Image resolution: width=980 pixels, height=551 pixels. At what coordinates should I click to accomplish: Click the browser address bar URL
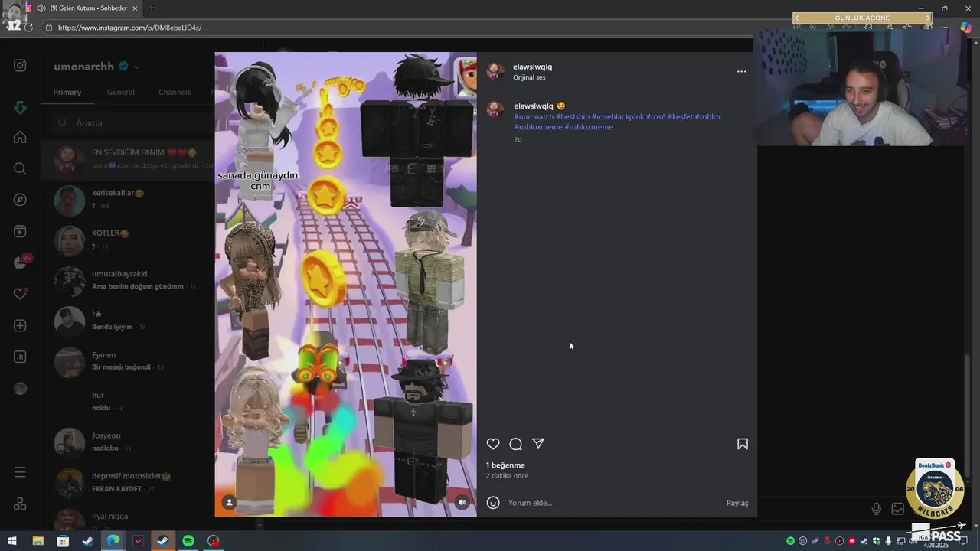[x=130, y=28]
